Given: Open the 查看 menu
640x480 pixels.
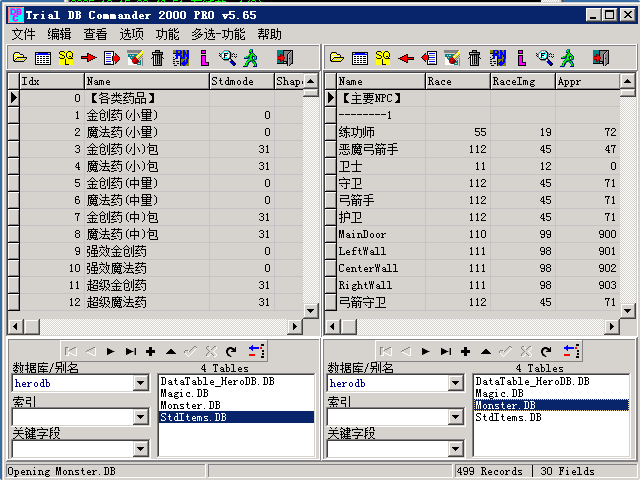Looking at the screenshot, I should click(x=95, y=34).
